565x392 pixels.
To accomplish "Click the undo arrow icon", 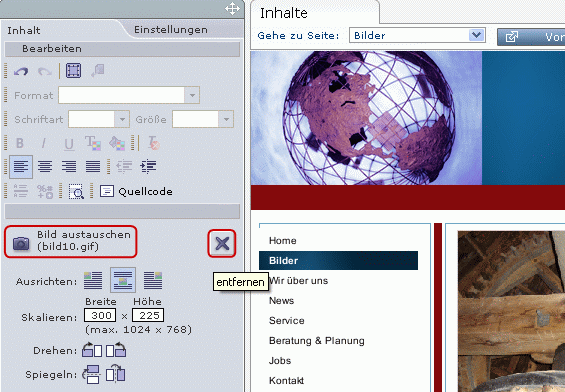I will [21, 71].
